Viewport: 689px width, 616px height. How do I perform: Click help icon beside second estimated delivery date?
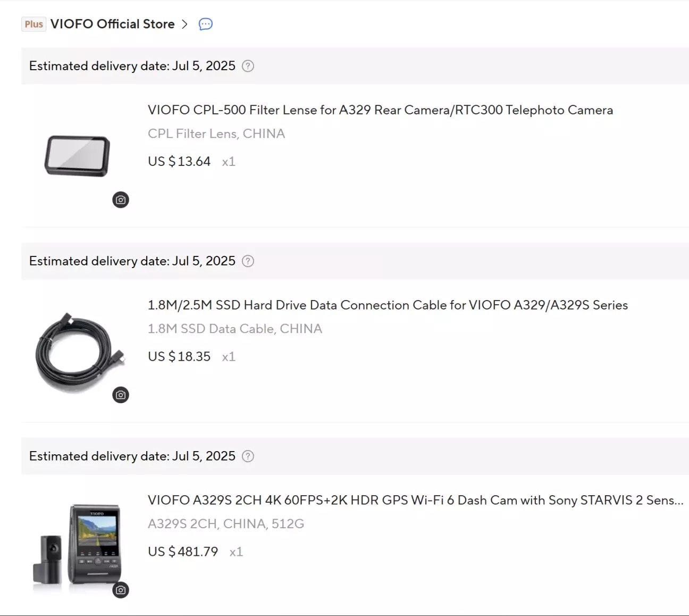(248, 261)
